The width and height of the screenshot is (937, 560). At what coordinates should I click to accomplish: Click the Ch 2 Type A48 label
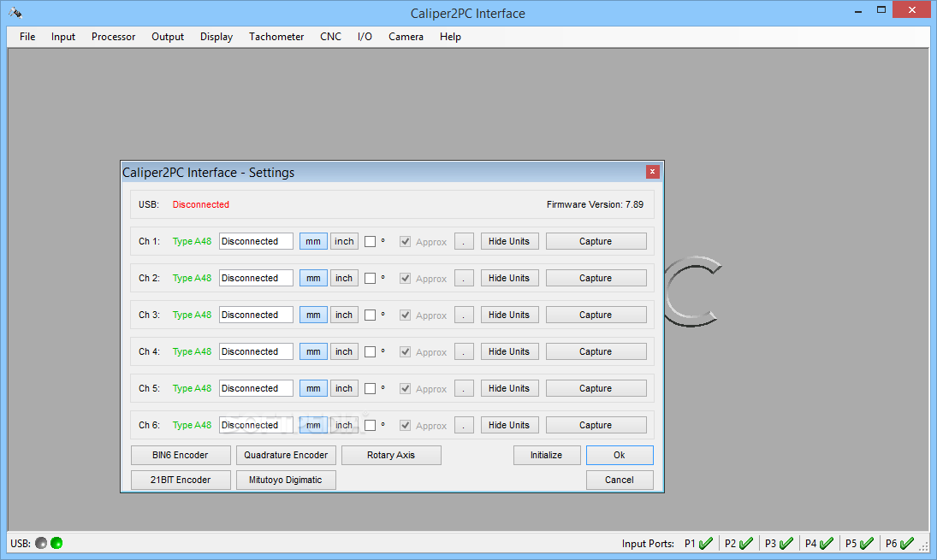click(192, 278)
